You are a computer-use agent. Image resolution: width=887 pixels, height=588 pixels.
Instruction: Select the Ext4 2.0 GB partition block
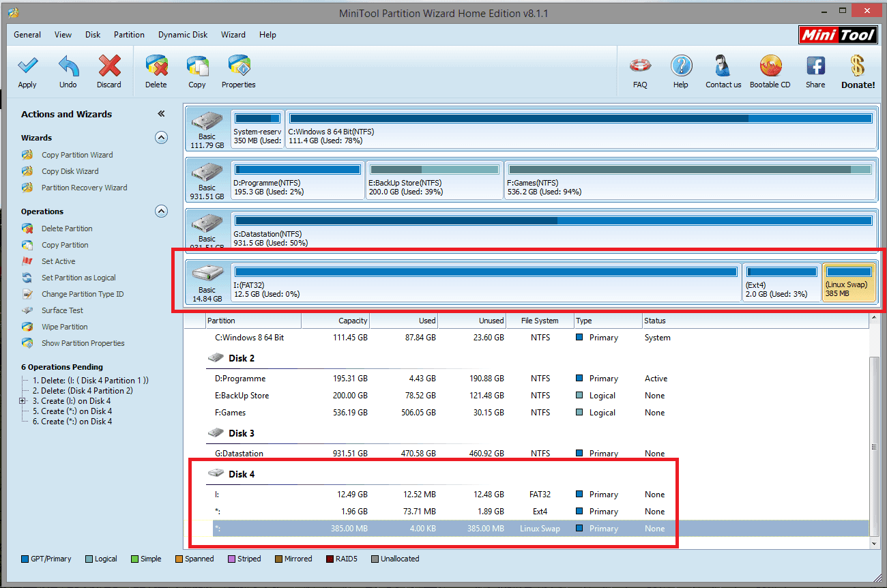(782, 282)
